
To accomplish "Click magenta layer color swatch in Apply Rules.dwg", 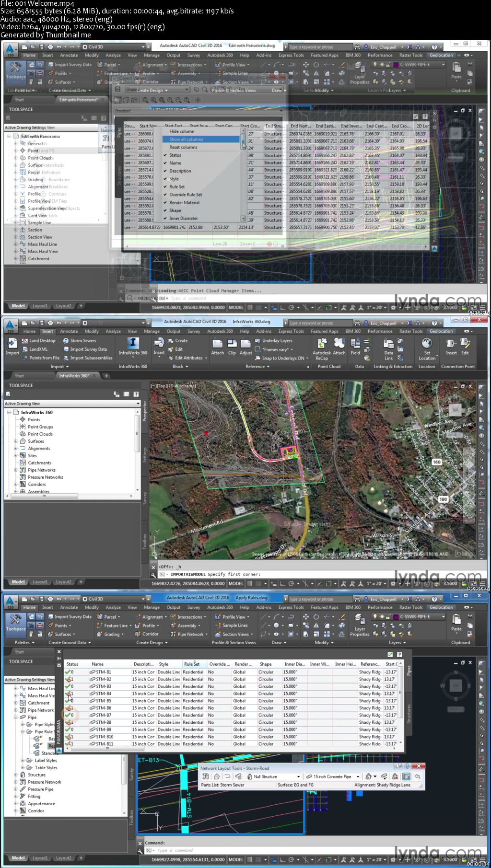I will [x=396, y=617].
